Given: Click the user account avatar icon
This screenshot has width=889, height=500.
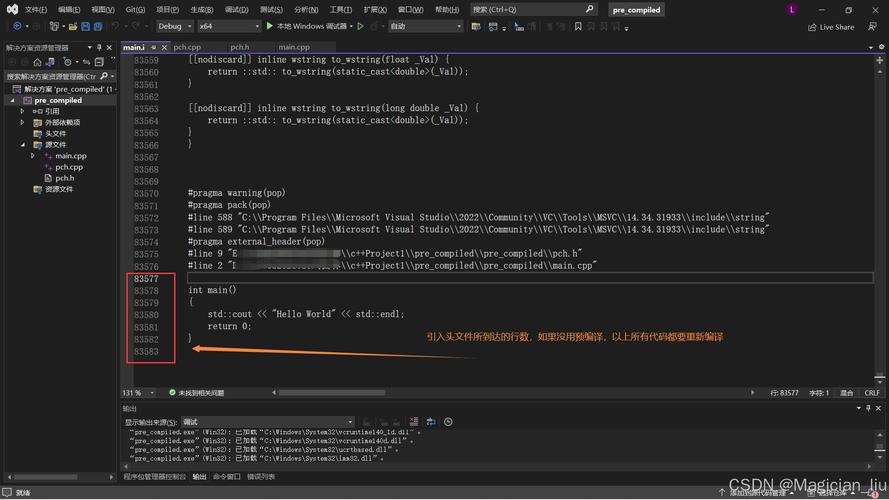Looking at the screenshot, I should point(793,9).
